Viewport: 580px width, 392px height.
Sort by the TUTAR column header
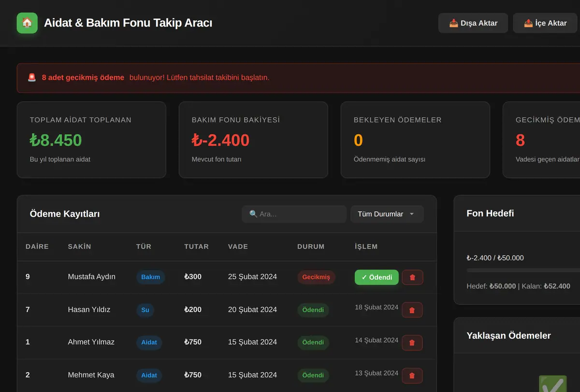[196, 247]
